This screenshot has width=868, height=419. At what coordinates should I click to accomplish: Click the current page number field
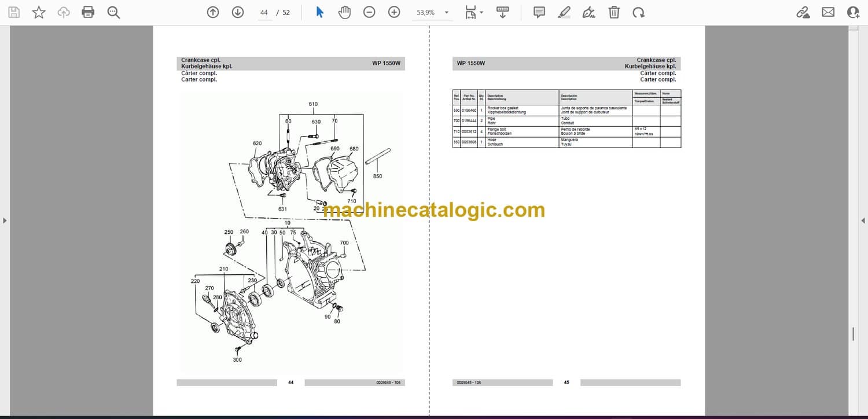[264, 12]
